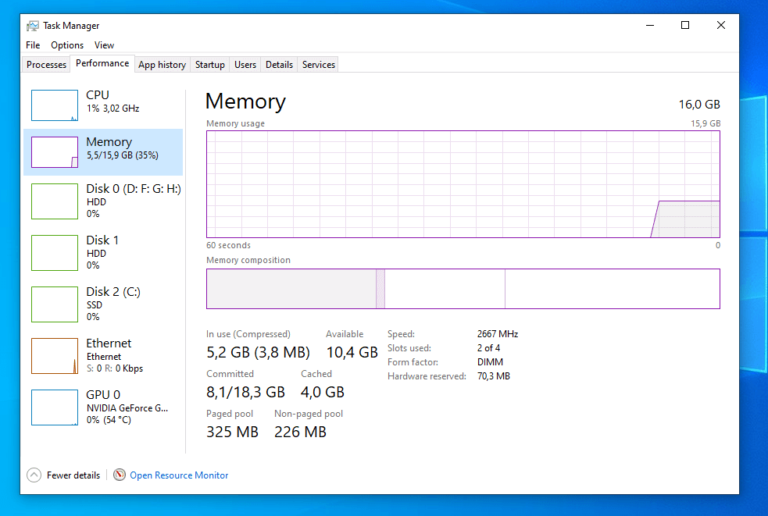Open the Details tab
768x516 pixels.
[x=279, y=65]
